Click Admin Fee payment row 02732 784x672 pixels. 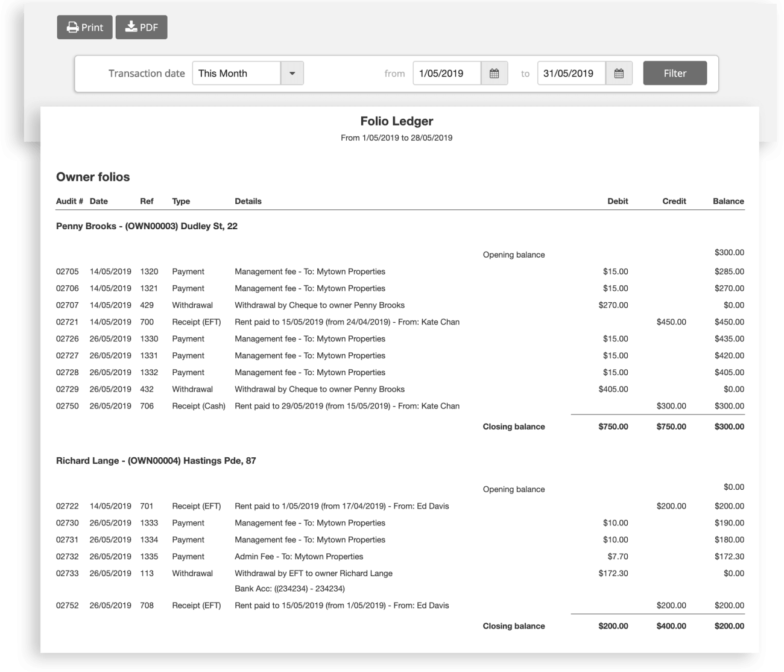[x=299, y=557]
